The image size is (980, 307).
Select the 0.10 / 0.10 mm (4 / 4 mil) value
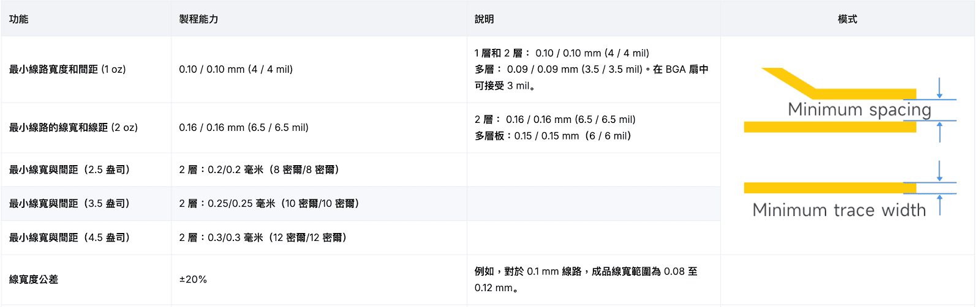click(x=236, y=69)
